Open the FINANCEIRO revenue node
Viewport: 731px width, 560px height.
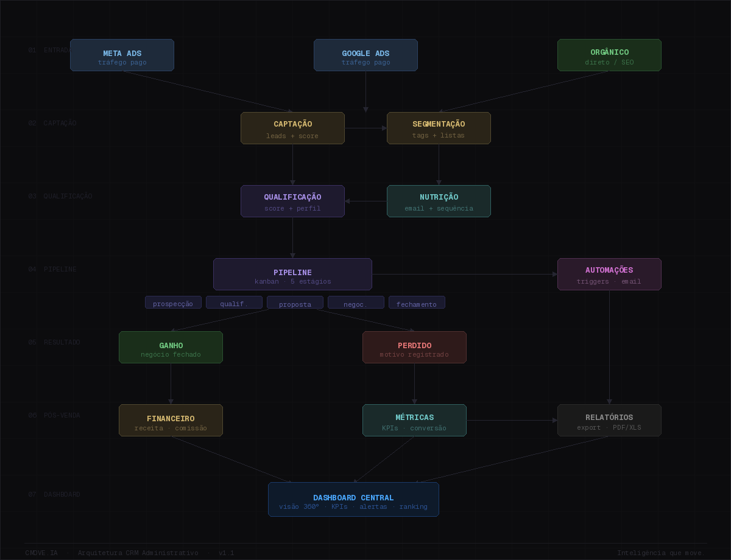coord(171,421)
